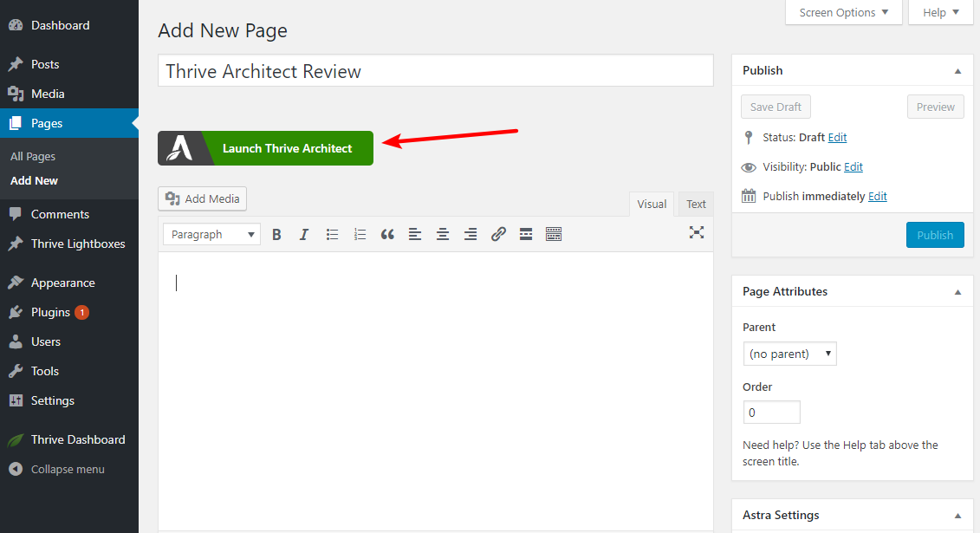Click the Settings icon in sidebar
The height and width of the screenshot is (533, 980).
point(16,400)
